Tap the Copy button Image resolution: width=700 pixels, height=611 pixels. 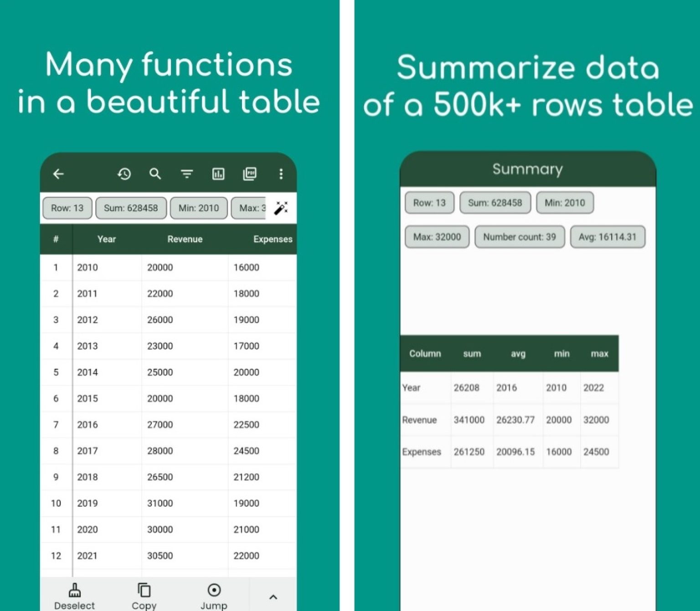tap(144, 591)
